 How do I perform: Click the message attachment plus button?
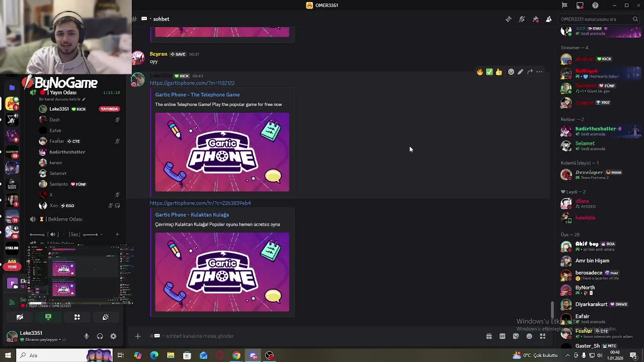coord(137,336)
